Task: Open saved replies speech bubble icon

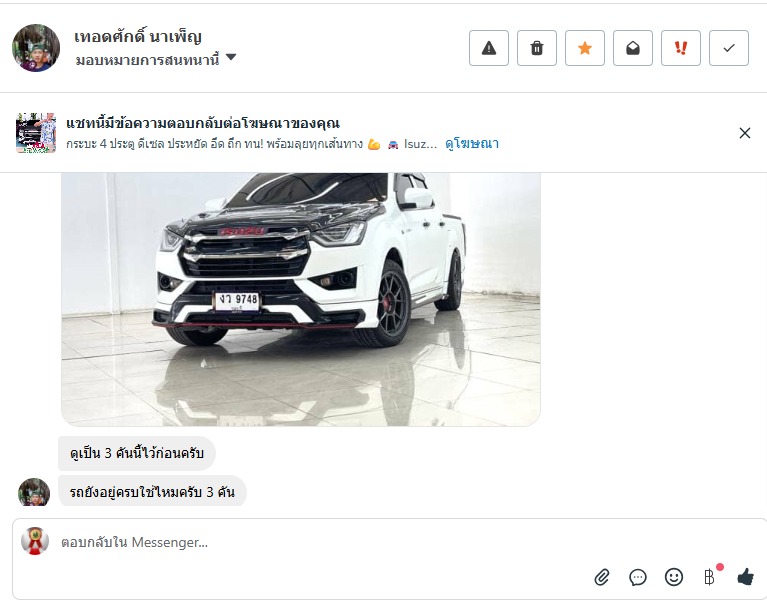Action: click(638, 577)
